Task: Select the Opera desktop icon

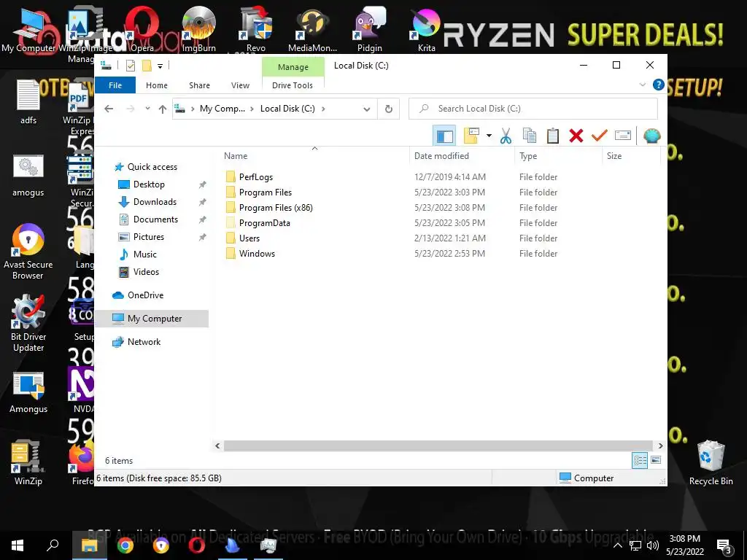Action: tap(142, 28)
